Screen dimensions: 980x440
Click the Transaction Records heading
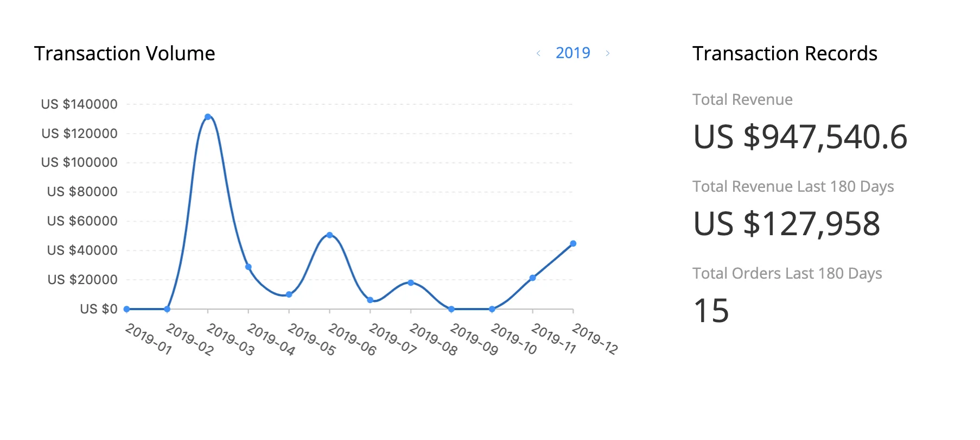(x=785, y=54)
